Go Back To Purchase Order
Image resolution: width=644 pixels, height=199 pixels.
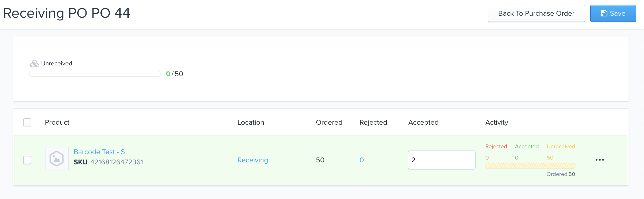pyautogui.click(x=536, y=13)
